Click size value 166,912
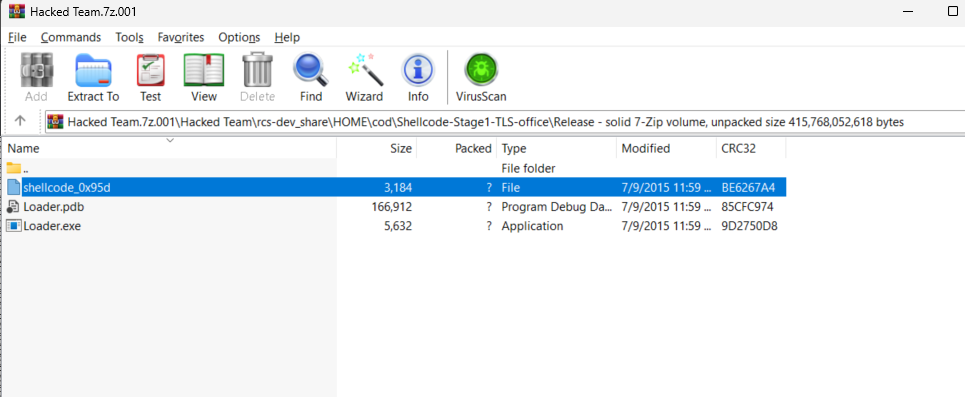 pyautogui.click(x=392, y=207)
